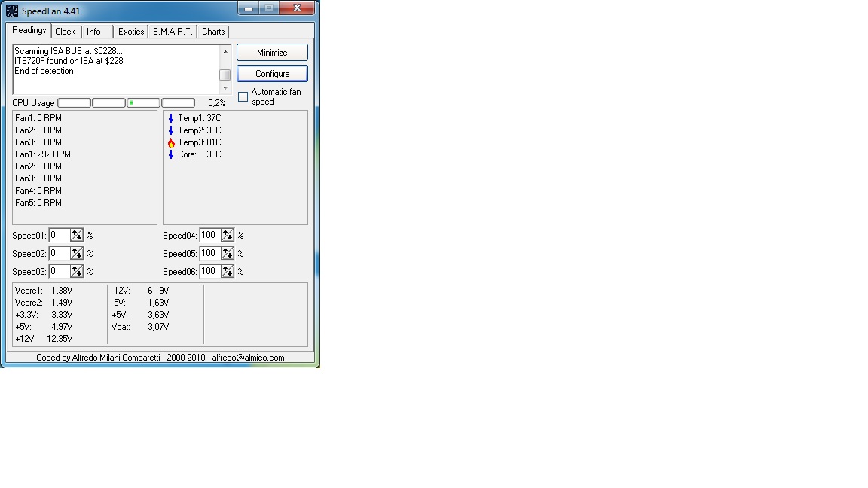Click the Speed01 up/down stepper arrows
Screen dimensions: 868x488
(x=76, y=235)
